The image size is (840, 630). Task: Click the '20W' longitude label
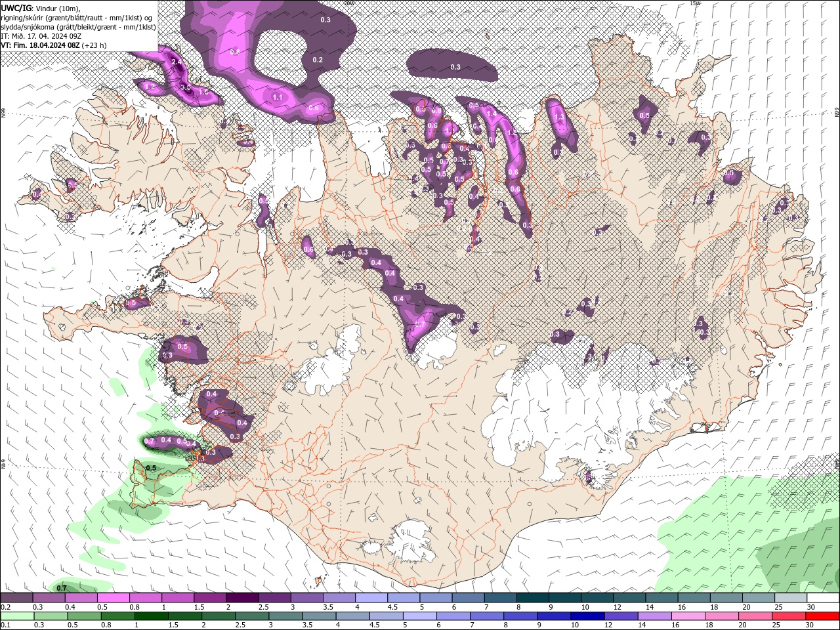pyautogui.click(x=348, y=3)
